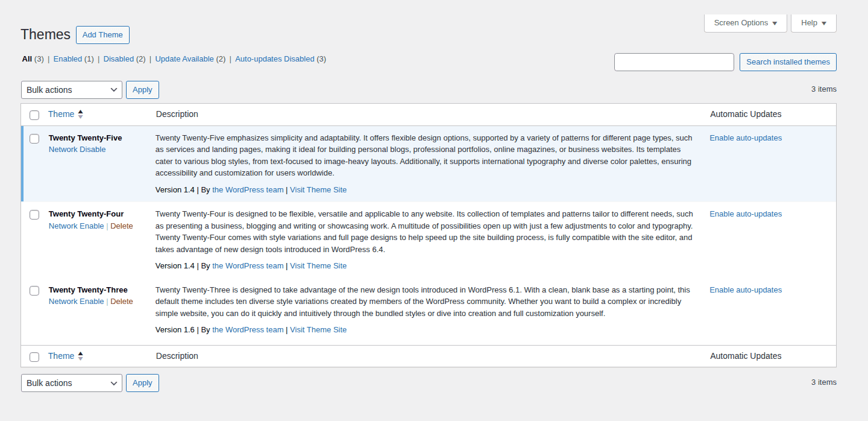This screenshot has height=421, width=868.
Task: Open WordPress team link for Twenty Twenty-Five
Action: [248, 190]
